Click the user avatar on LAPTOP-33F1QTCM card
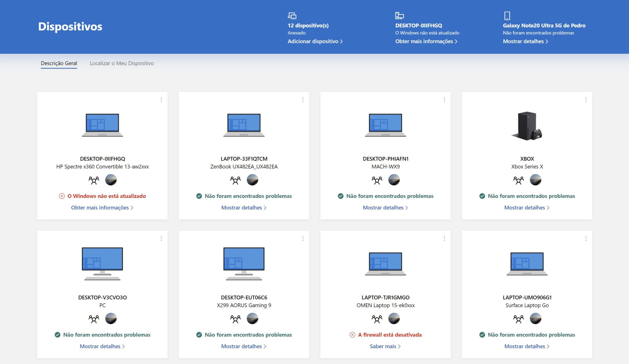The width and height of the screenshot is (629, 364). pyautogui.click(x=252, y=180)
